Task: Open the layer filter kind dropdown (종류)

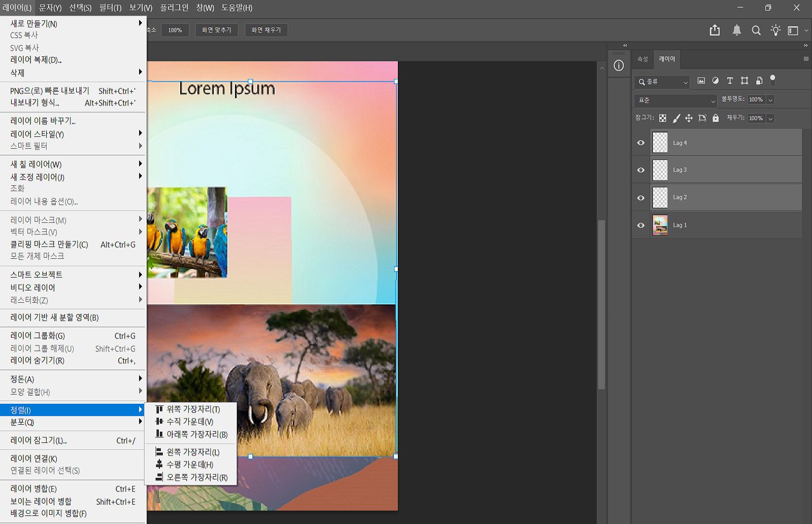Action: pyautogui.click(x=662, y=82)
